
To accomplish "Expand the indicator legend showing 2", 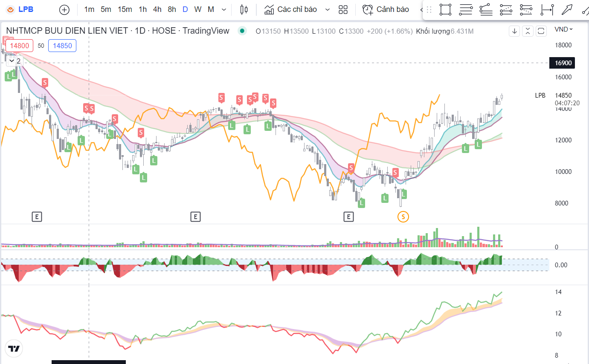I will point(14,61).
